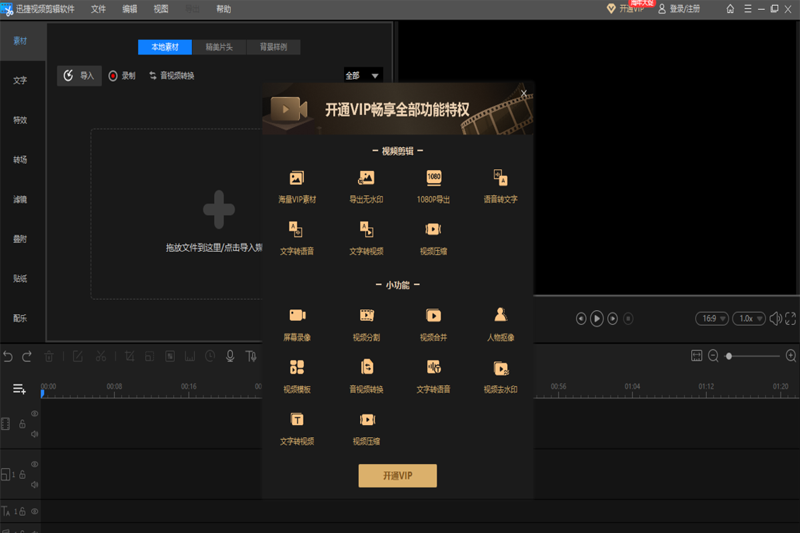Toggle visibility of the text track

(35, 511)
